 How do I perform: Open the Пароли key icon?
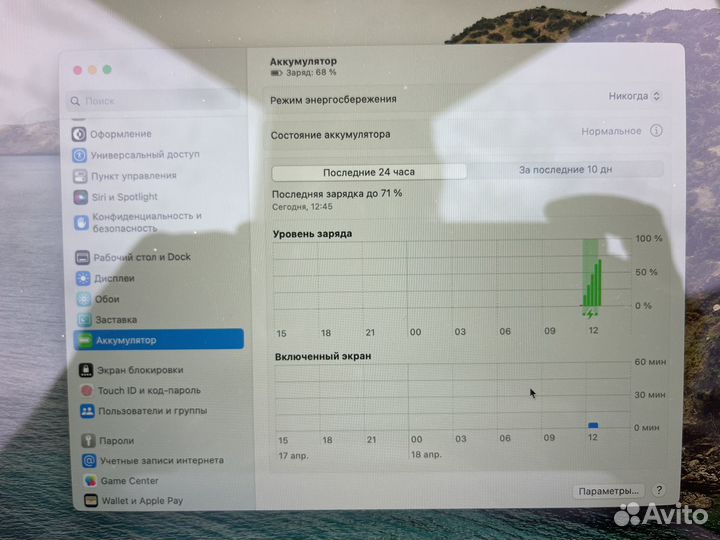88,441
